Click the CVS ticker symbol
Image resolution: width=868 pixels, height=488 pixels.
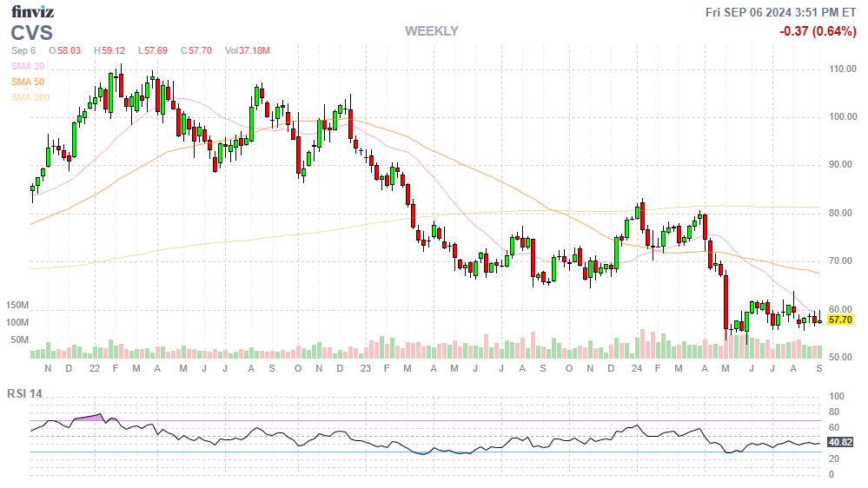[x=31, y=33]
